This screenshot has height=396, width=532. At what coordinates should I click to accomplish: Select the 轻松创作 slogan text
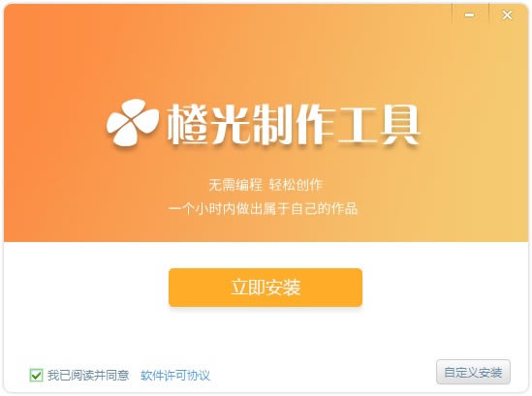coord(296,185)
